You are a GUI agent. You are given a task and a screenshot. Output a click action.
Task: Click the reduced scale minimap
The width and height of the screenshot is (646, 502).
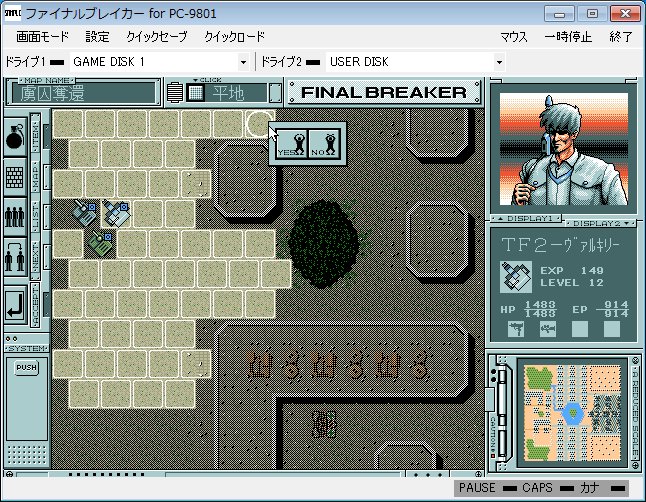(572, 413)
